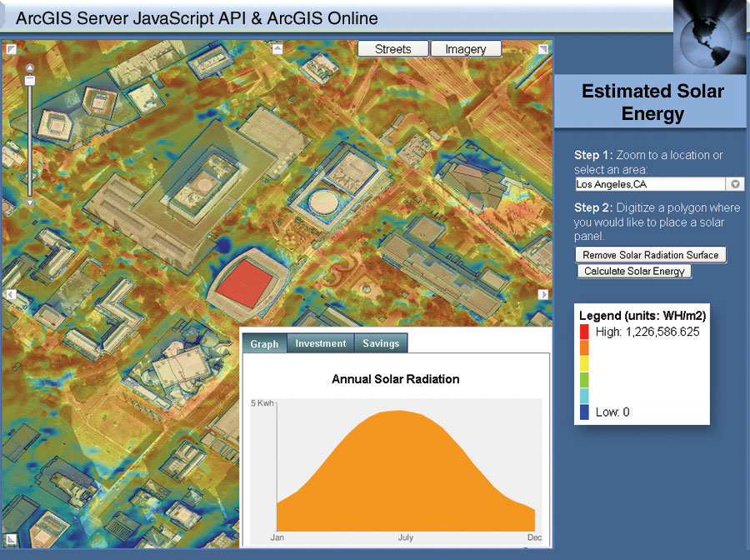Viewport: 750px width, 560px height.
Task: Click the orange legend swatch
Action: tap(584, 347)
